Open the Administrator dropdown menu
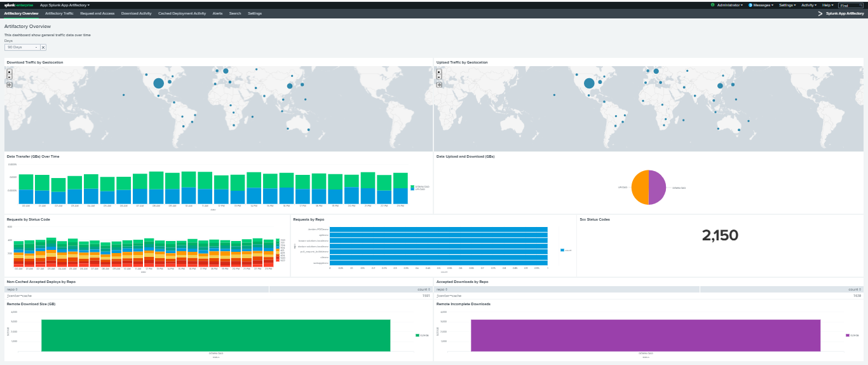Image resolution: width=868 pixels, height=365 pixels. click(x=729, y=4)
